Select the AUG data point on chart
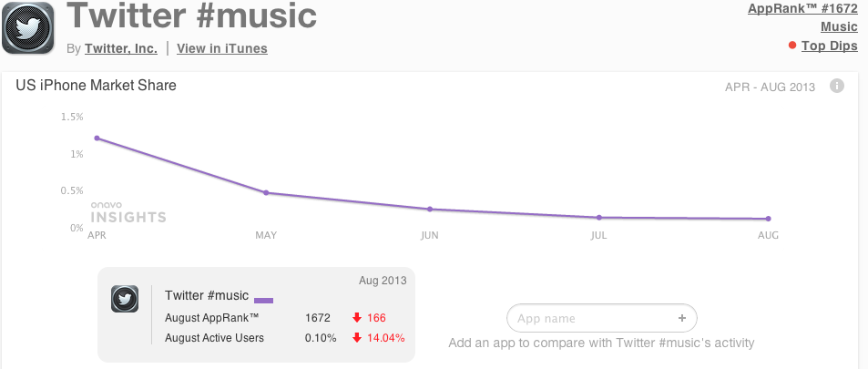The height and width of the screenshot is (369, 868). [x=769, y=219]
